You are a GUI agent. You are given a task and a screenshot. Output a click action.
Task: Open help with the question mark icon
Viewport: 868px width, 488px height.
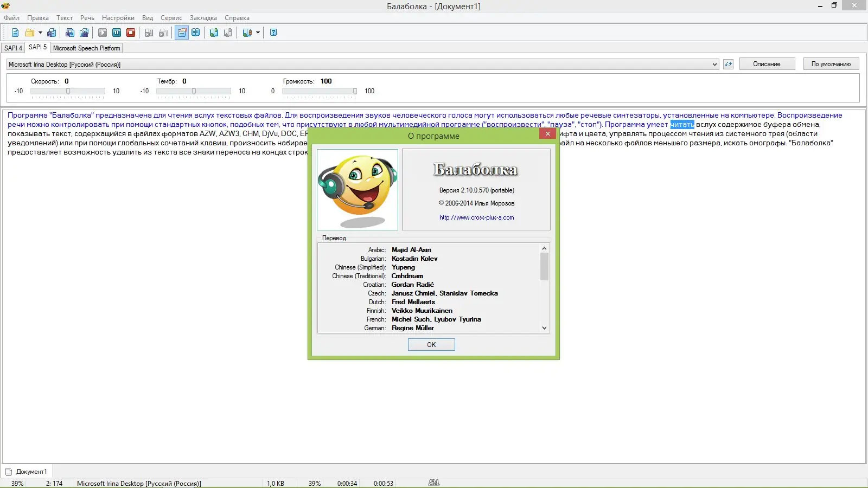(273, 33)
